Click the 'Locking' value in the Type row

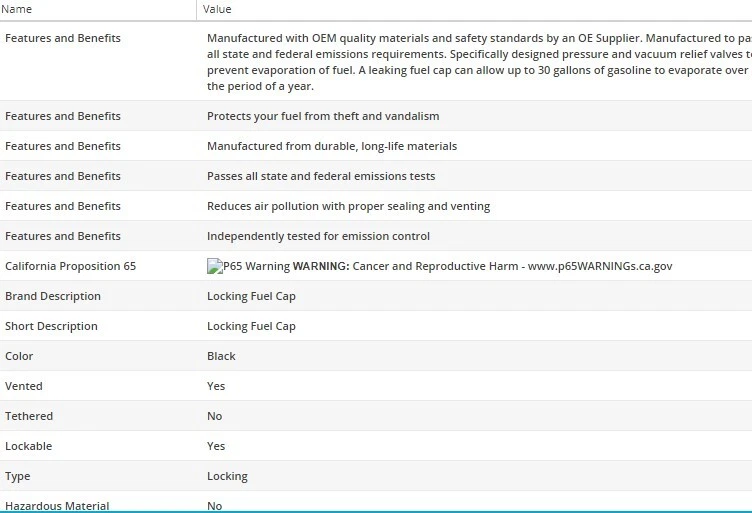point(227,476)
